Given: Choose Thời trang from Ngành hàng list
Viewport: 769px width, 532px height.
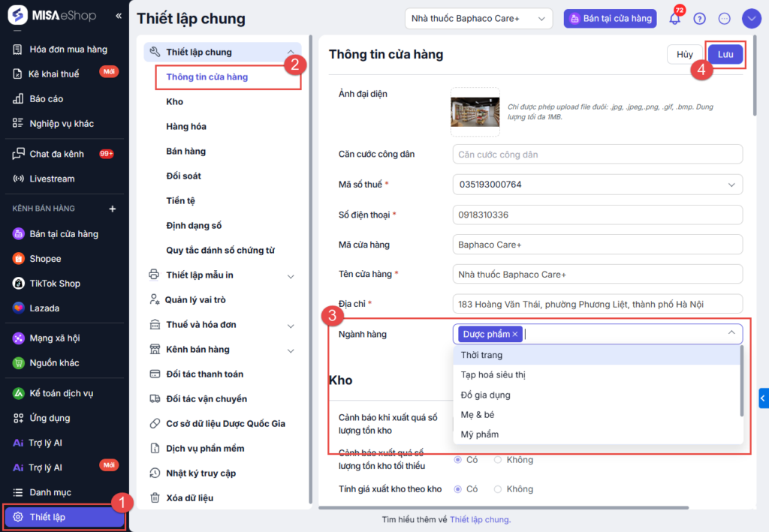Looking at the screenshot, I should (596, 355).
